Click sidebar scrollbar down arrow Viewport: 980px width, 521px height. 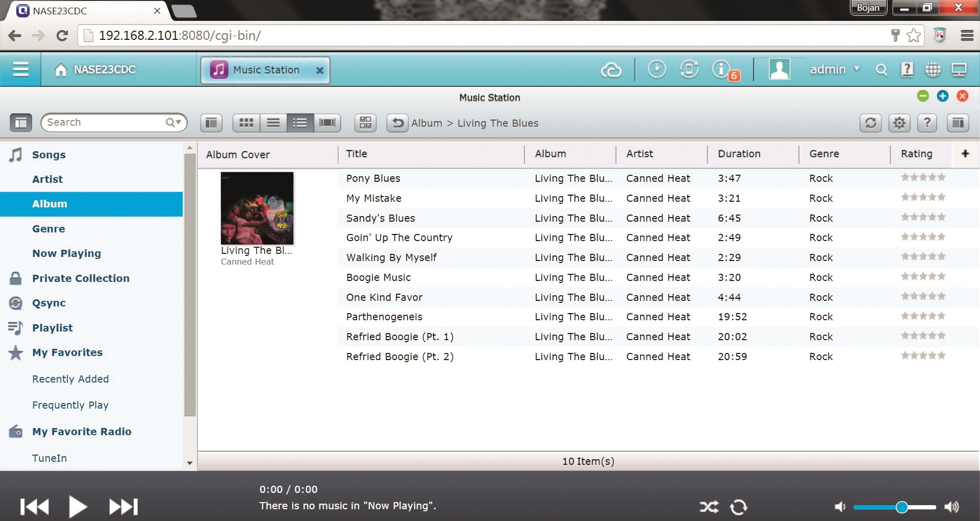point(190,463)
